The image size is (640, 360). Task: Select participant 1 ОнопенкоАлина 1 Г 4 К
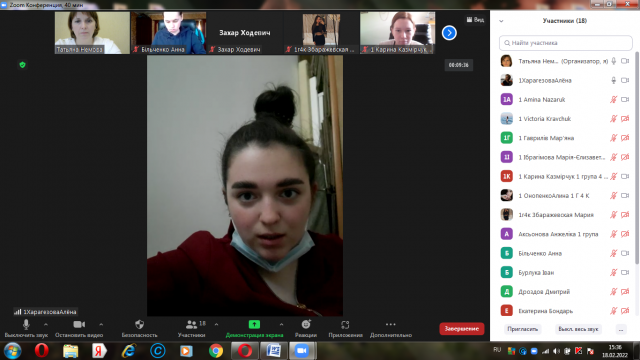565,196
